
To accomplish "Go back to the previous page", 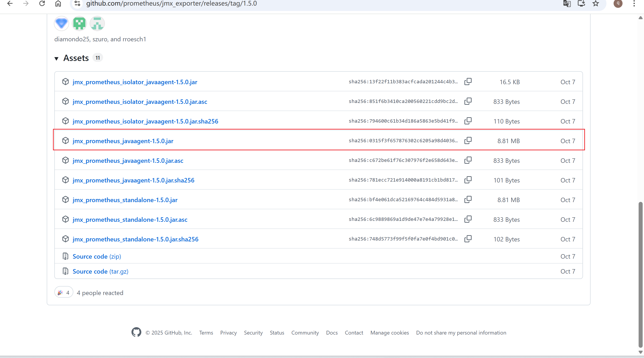I will click(10, 4).
